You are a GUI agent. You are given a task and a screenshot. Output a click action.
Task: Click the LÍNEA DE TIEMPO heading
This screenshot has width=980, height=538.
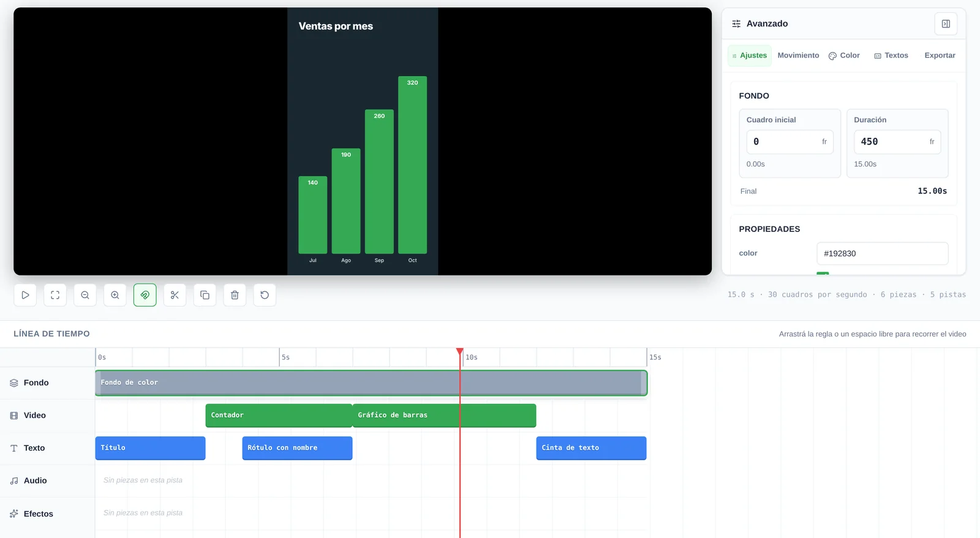coord(51,334)
